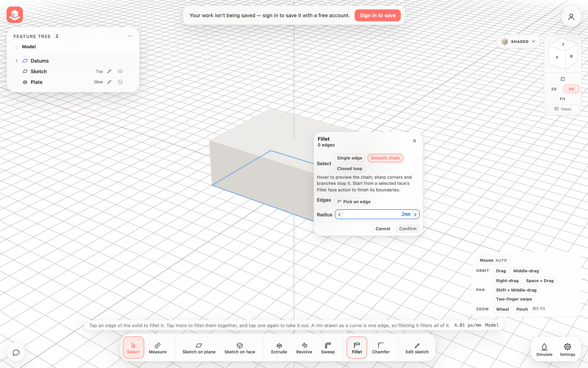Screen dimensions: 588x368
Task: Open the Shaded display mode dropdown
Action: point(518,41)
